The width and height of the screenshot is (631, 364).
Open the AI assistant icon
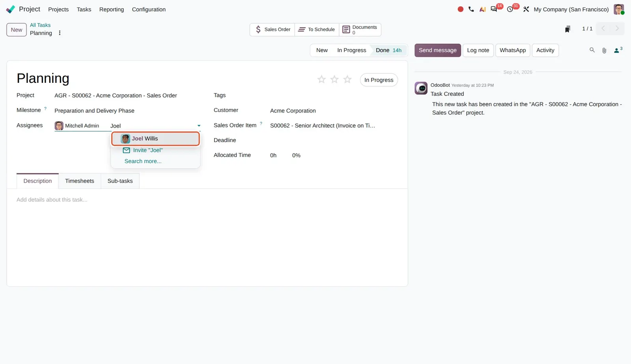pos(482,9)
